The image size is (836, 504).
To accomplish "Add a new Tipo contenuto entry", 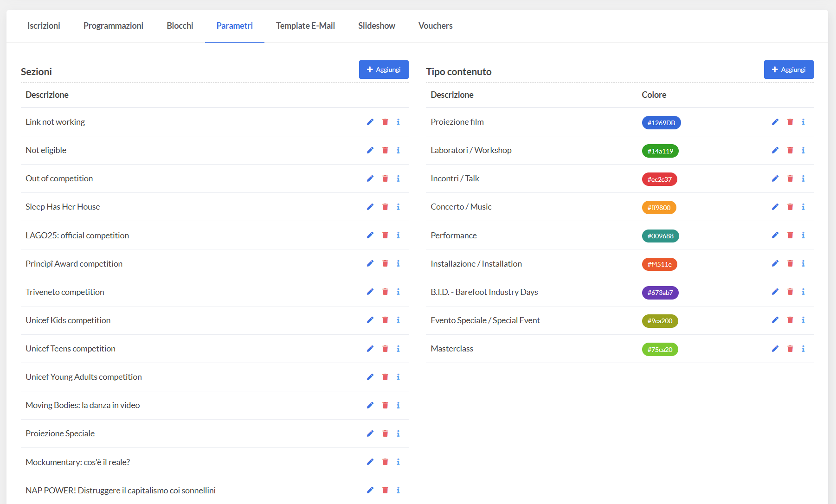I will pos(788,70).
